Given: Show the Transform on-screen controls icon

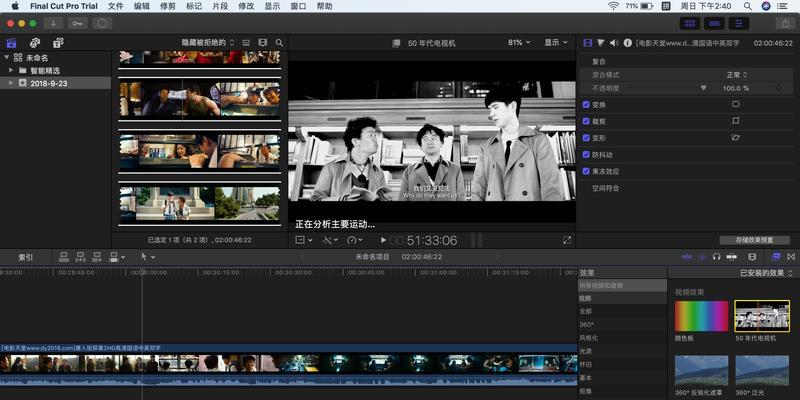Looking at the screenshot, I should [735, 104].
